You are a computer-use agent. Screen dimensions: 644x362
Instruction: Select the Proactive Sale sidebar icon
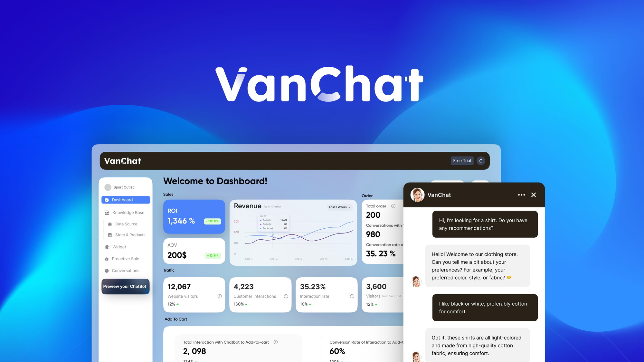(109, 258)
